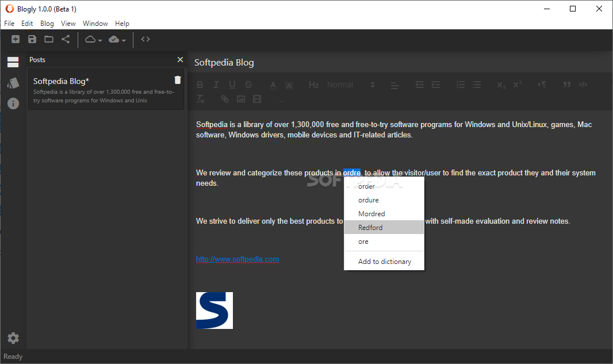The height and width of the screenshot is (364, 613).
Task: Clear formatting with the Tx icon
Action: click(200, 99)
